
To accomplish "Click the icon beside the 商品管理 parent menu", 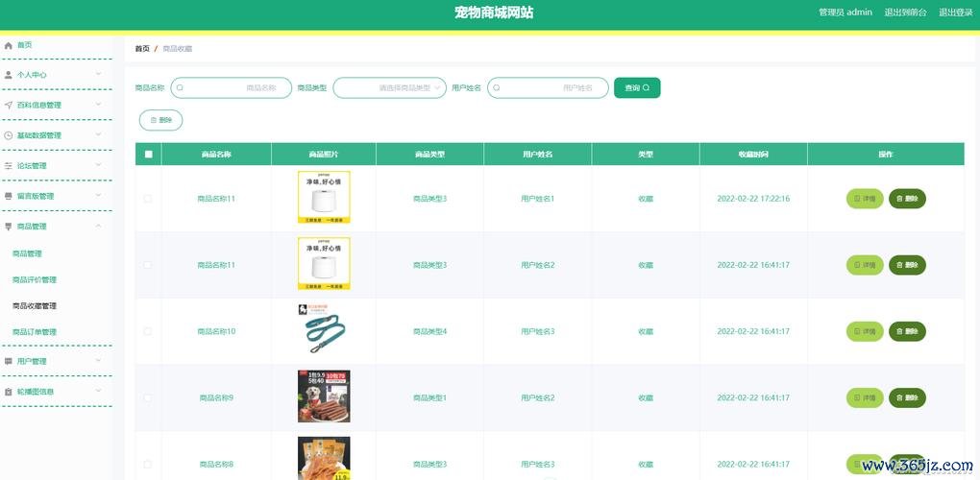I will (x=8, y=227).
